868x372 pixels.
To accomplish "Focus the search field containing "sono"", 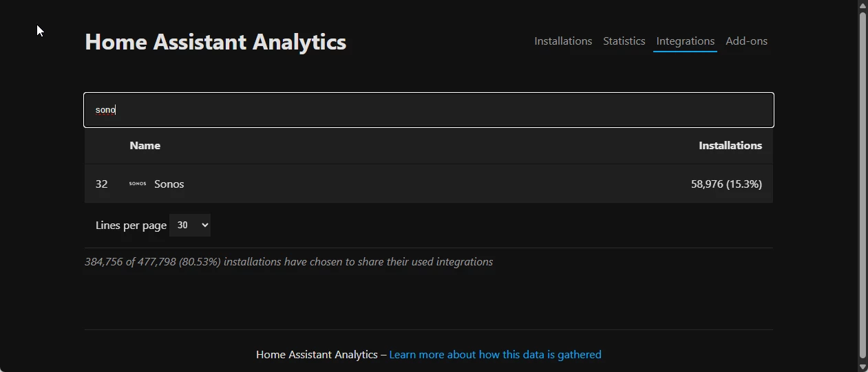I will (x=429, y=110).
